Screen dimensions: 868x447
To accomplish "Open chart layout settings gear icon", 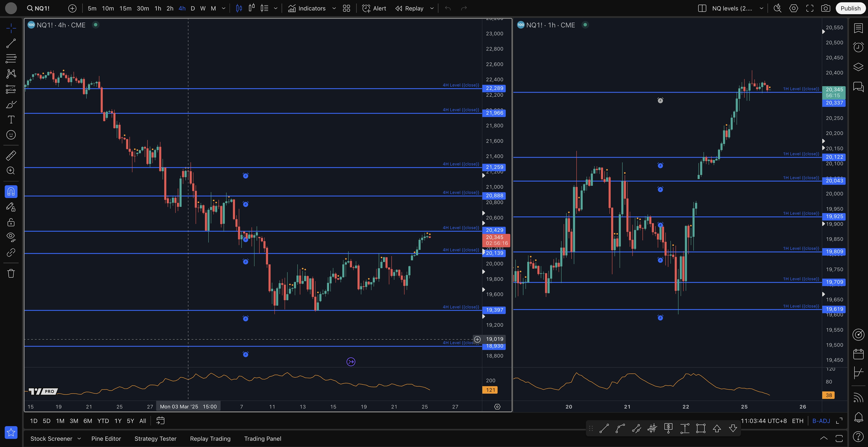I will (794, 8).
